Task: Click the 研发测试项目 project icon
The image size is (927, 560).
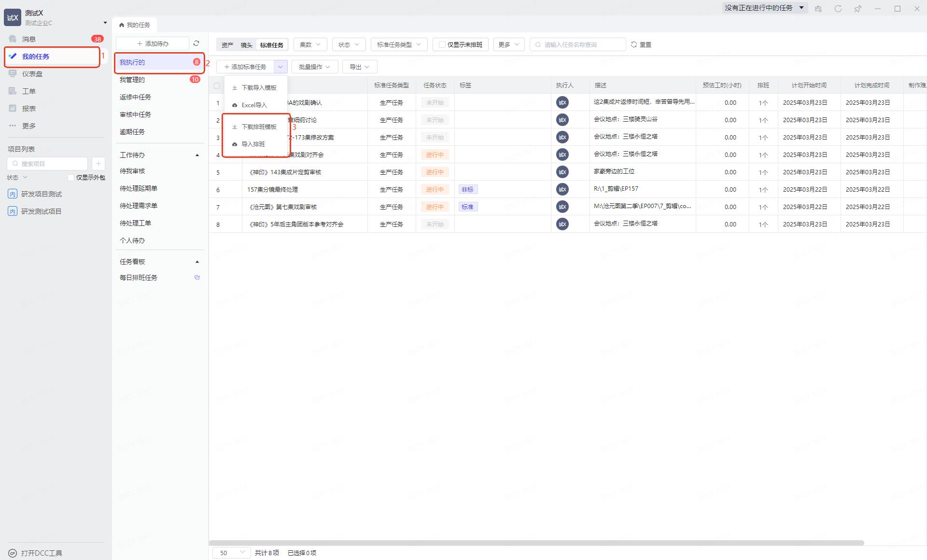Action: 13,211
